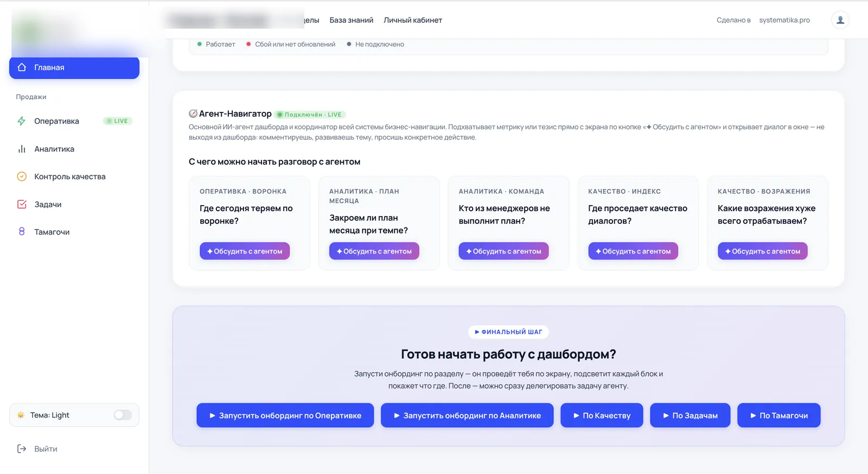Screen dimensions: 868x474
Task: Open База знаний in top navigation
Action: (352, 20)
